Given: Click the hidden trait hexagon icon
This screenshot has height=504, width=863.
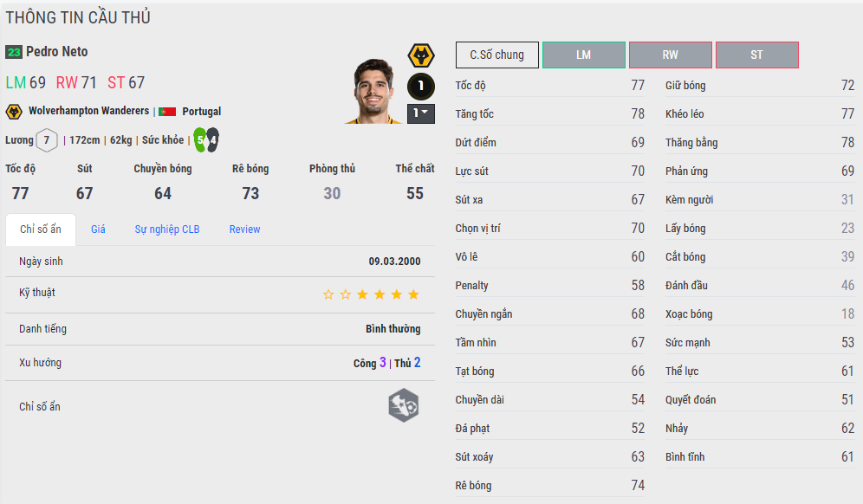Looking at the screenshot, I should click(x=404, y=405).
